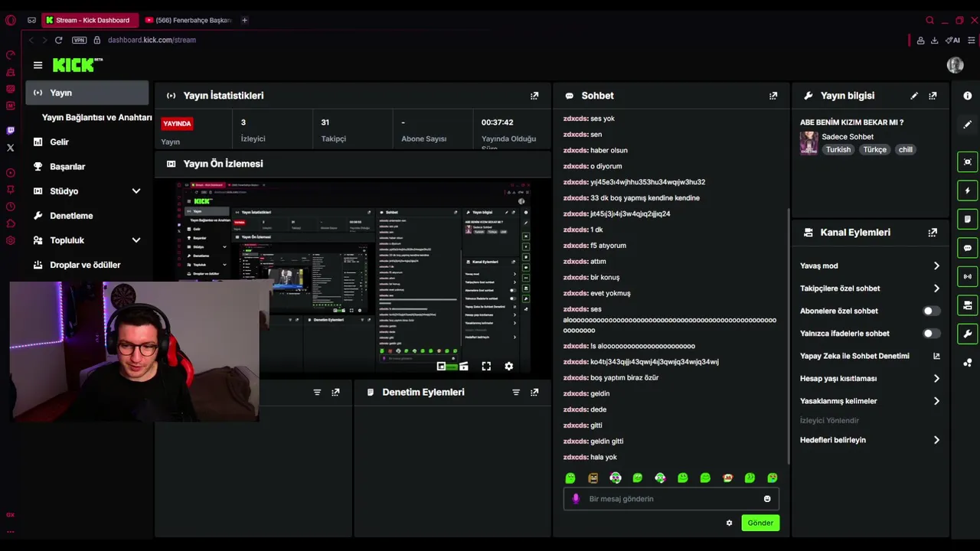The image size is (980, 551).
Task: Toggle the lightning bolt widget in right rail
Action: (968, 191)
